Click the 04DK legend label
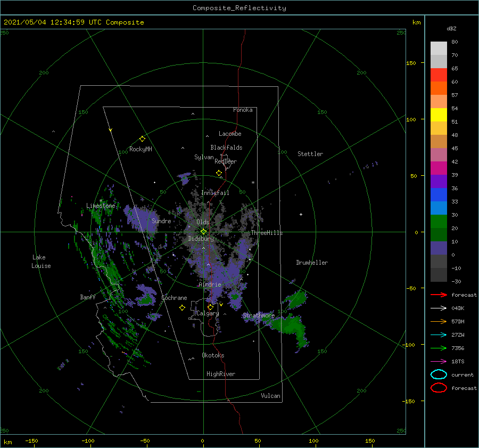This screenshot has height=448, width=479. tap(458, 308)
